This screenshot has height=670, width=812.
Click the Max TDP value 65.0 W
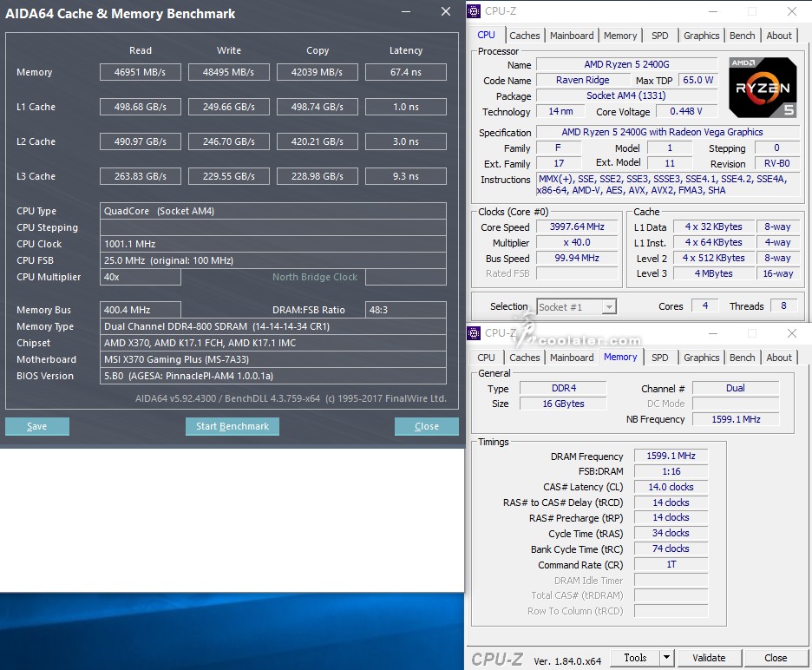(697, 80)
